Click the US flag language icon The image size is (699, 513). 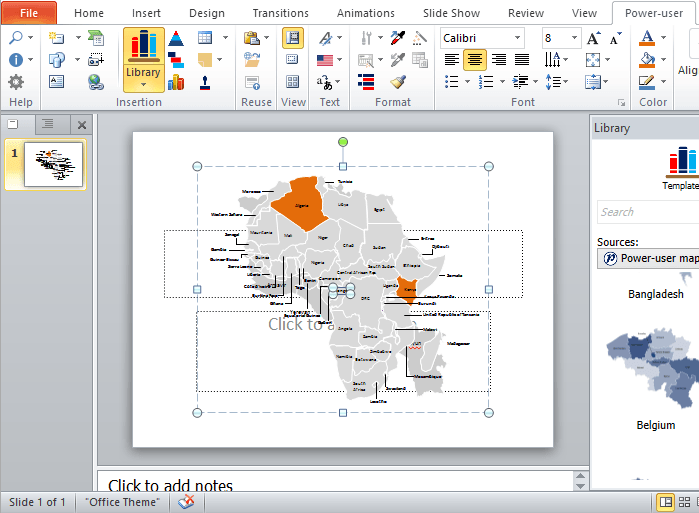[325, 60]
